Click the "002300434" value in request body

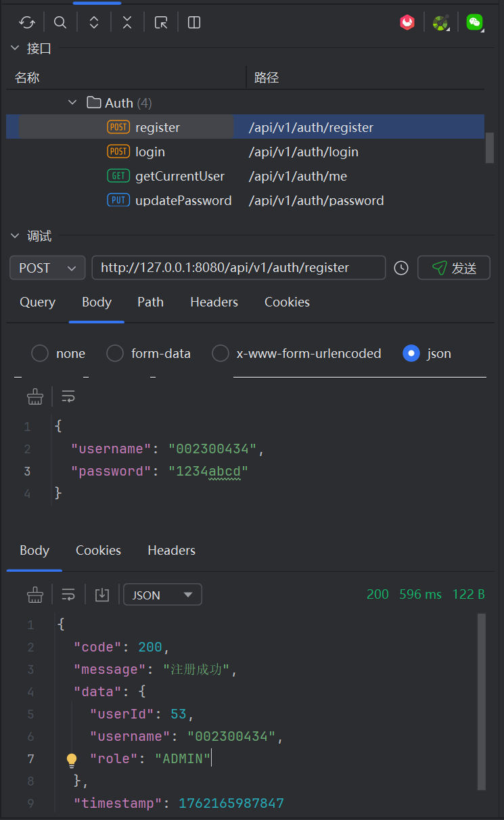coord(212,449)
